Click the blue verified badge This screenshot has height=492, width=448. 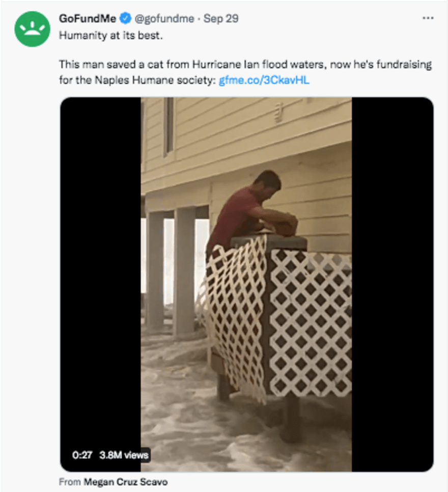125,18
